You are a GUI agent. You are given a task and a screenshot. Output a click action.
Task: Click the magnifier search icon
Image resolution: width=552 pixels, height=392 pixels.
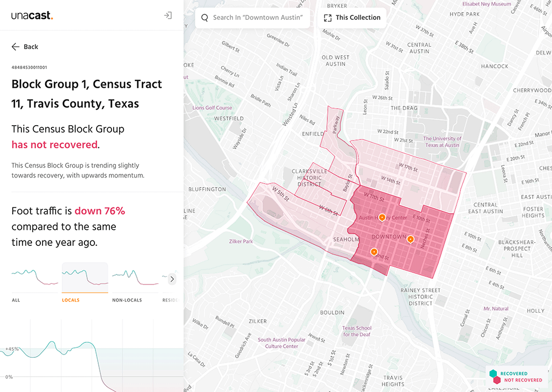tap(205, 18)
